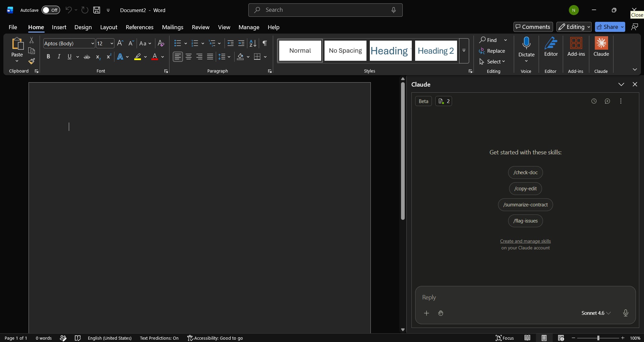Set Align Left paragraph alignment
The image size is (644, 342).
[178, 57]
